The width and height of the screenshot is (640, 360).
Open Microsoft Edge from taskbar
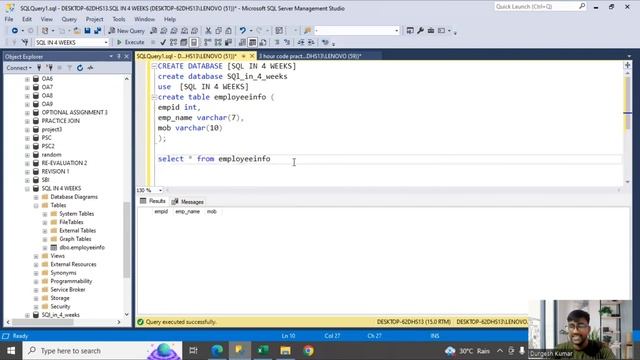tap(217, 351)
